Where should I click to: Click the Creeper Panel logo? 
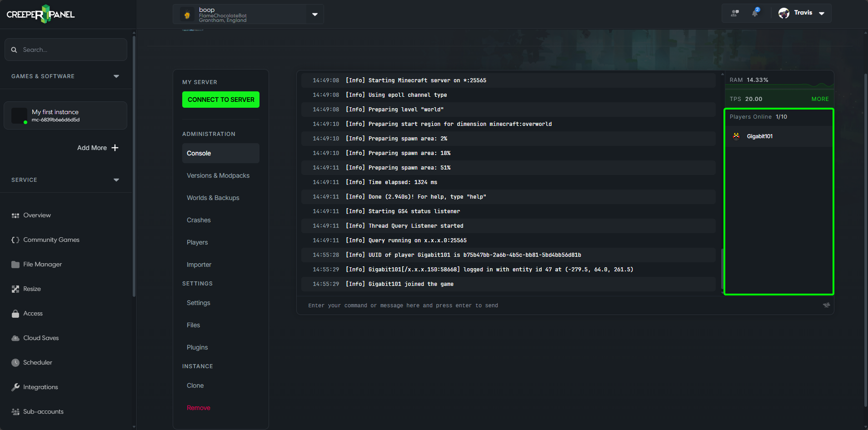pyautogui.click(x=40, y=14)
